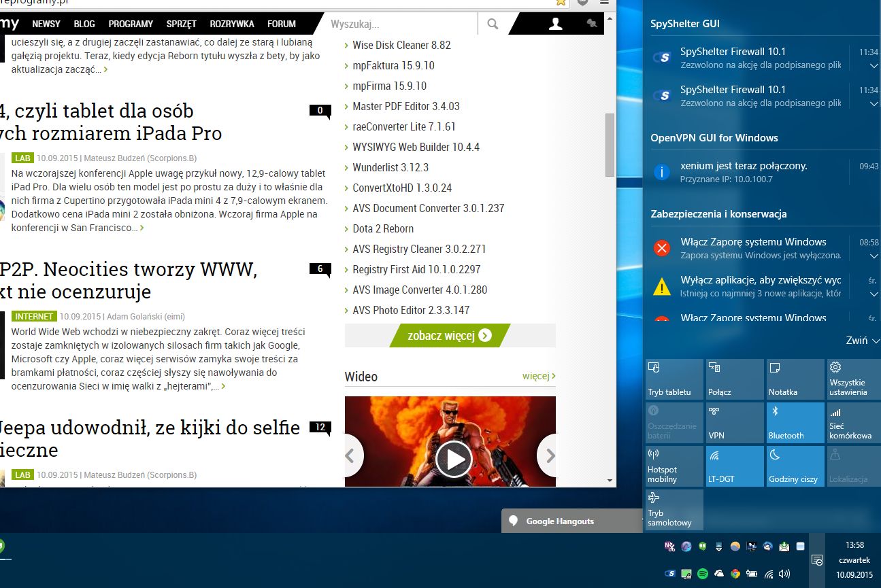This screenshot has height=588, width=881.
Task: Expand first SpyShelter Firewall notification chevron
Action: (874, 66)
